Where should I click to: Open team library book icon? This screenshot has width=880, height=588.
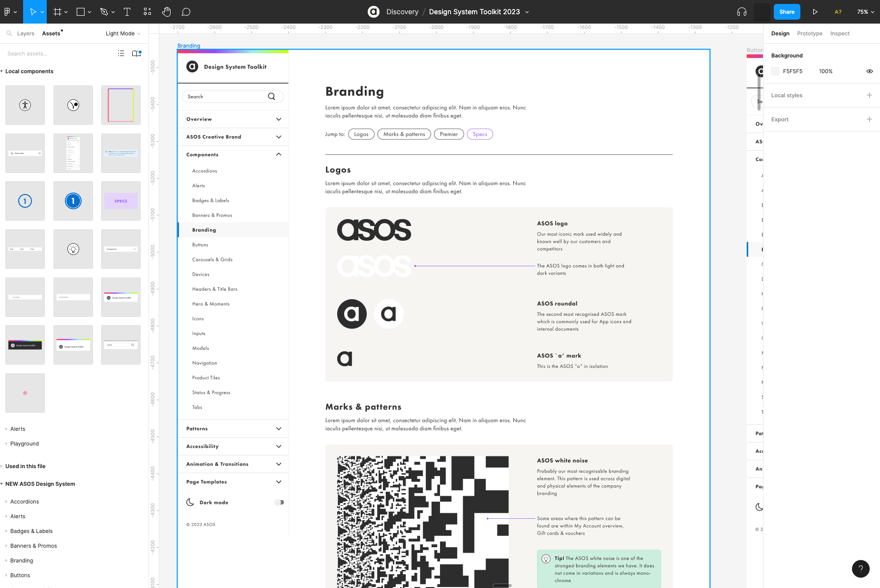(136, 54)
